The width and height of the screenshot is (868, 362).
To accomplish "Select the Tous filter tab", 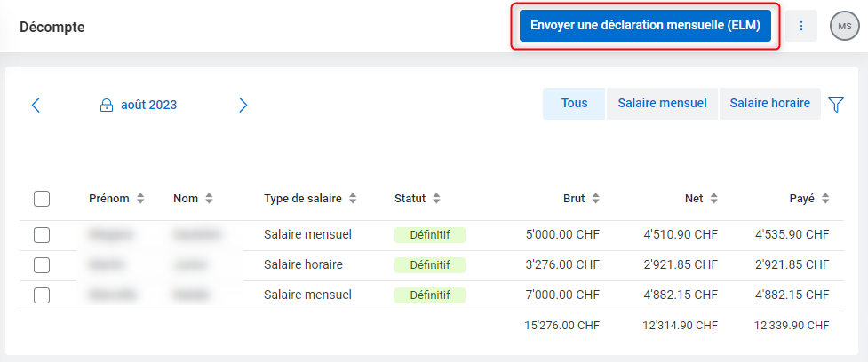I will (x=574, y=103).
